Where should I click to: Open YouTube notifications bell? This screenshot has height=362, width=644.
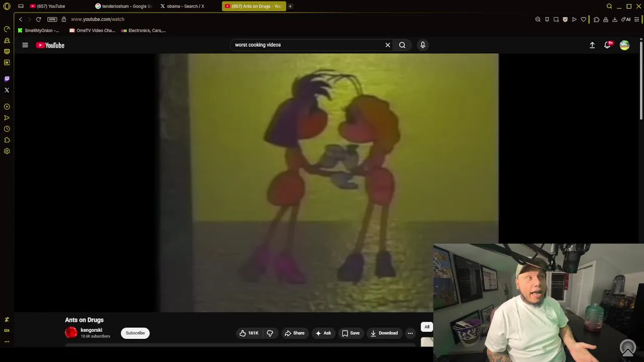click(608, 45)
